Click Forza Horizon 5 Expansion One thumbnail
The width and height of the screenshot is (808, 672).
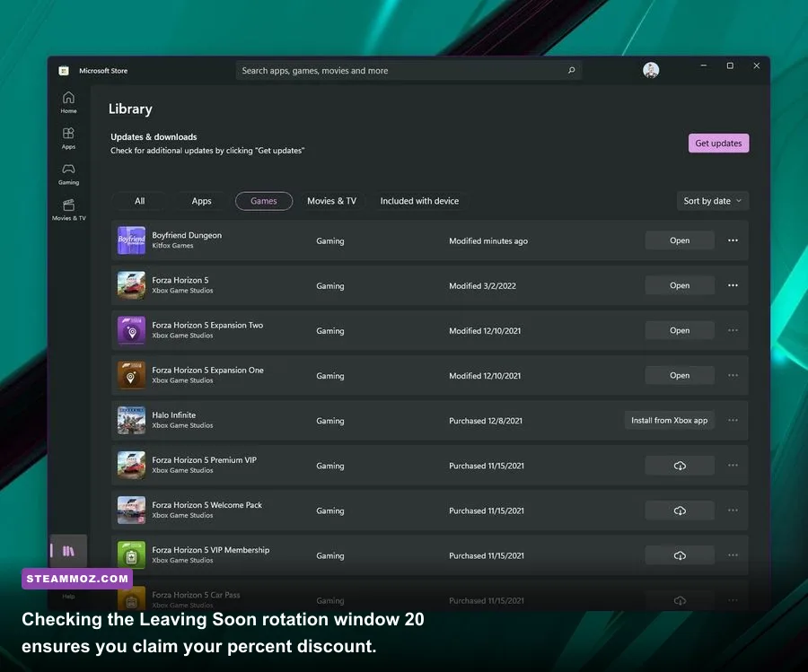coord(131,375)
